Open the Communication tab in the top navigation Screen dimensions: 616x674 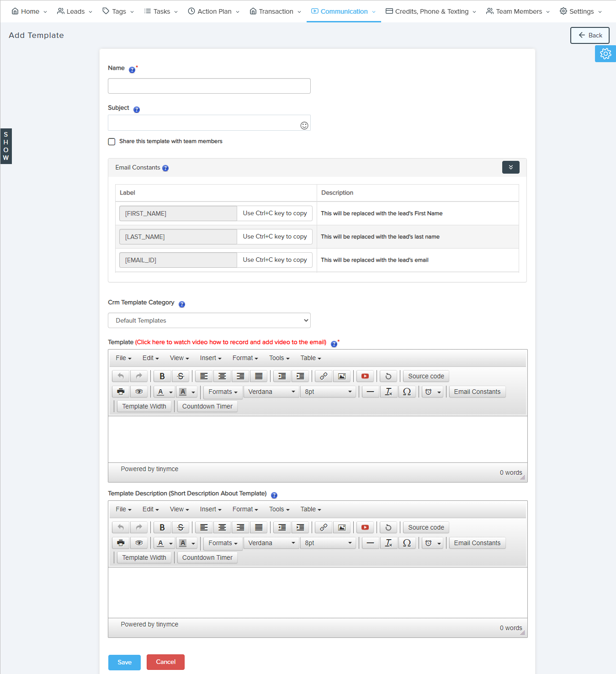point(344,11)
